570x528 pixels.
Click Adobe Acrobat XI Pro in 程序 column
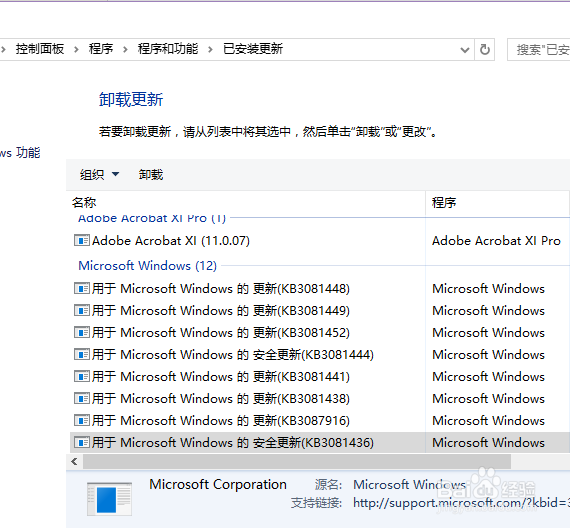[x=496, y=240]
